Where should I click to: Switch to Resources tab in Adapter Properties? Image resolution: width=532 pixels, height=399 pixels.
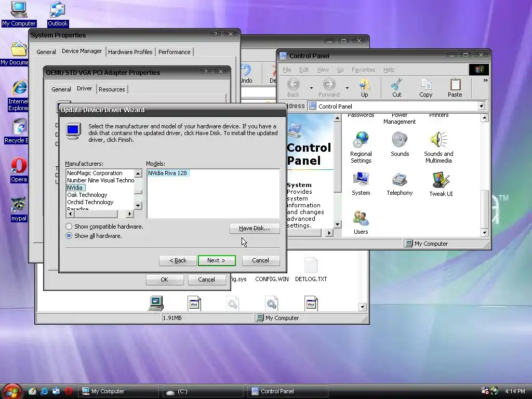[x=112, y=89]
